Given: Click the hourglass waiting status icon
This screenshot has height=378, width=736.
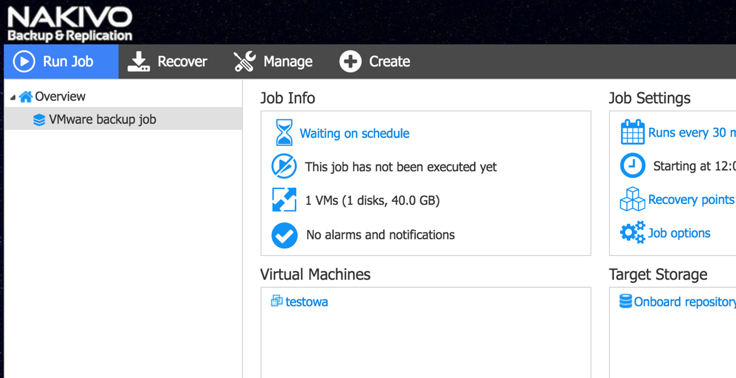Looking at the screenshot, I should (x=284, y=132).
